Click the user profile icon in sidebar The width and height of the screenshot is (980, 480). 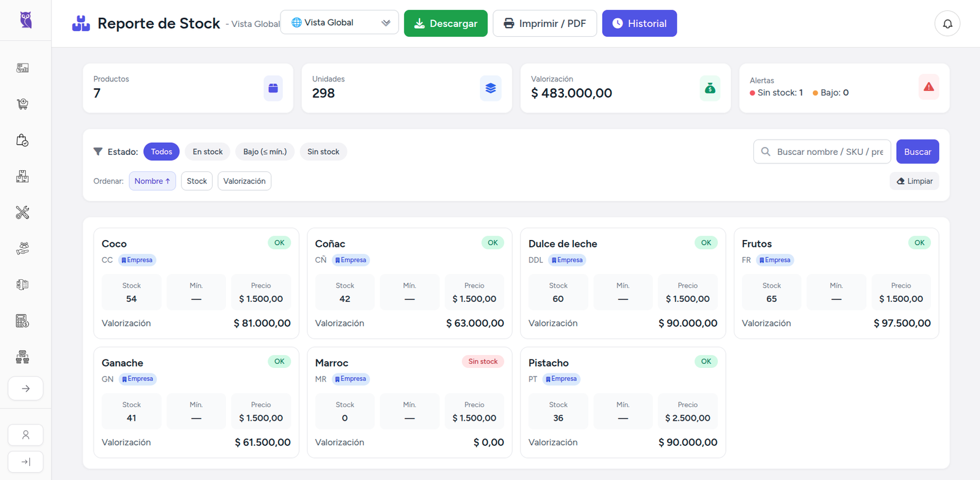point(26,435)
